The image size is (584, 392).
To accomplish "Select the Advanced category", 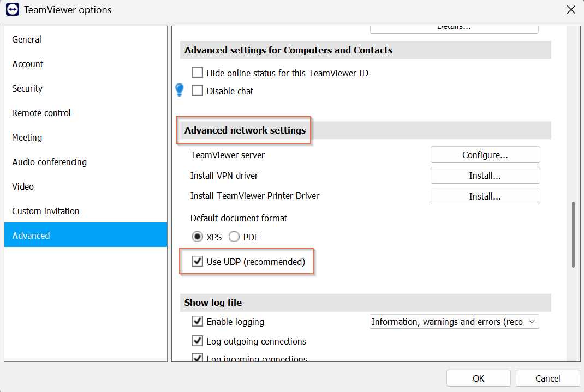I will point(86,235).
